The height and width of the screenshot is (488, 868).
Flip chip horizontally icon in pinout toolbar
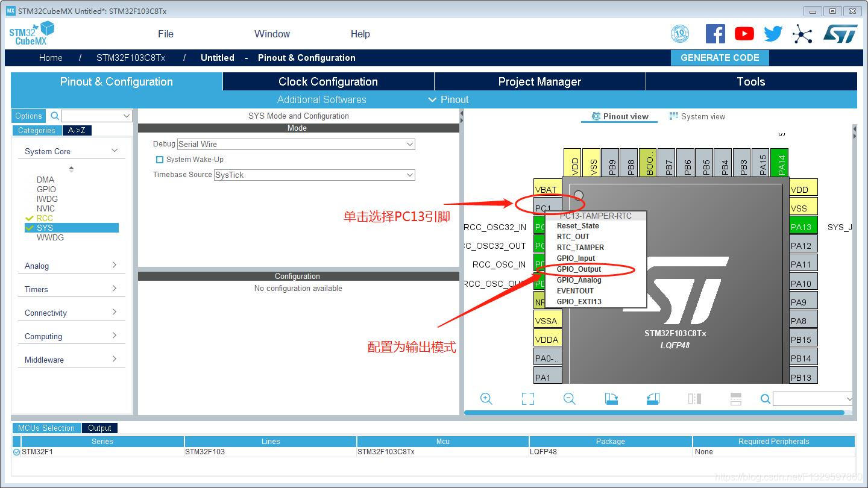(x=694, y=399)
